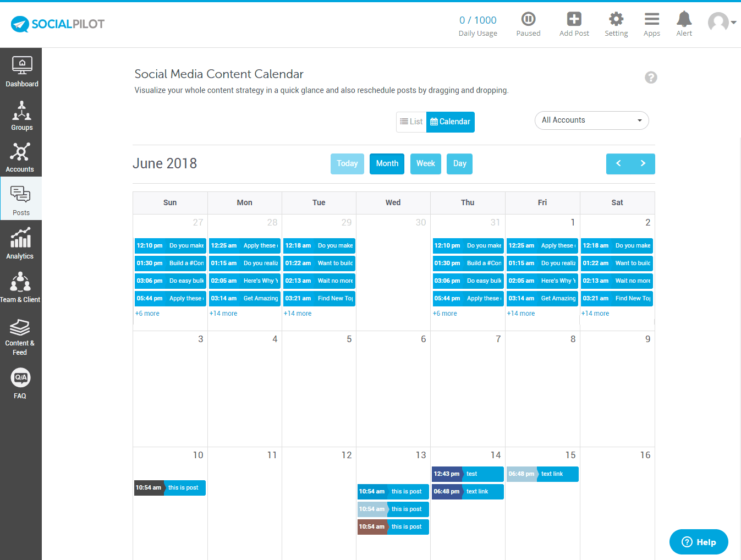Open 12:25 am Apply these post Monday 28

coord(244,246)
